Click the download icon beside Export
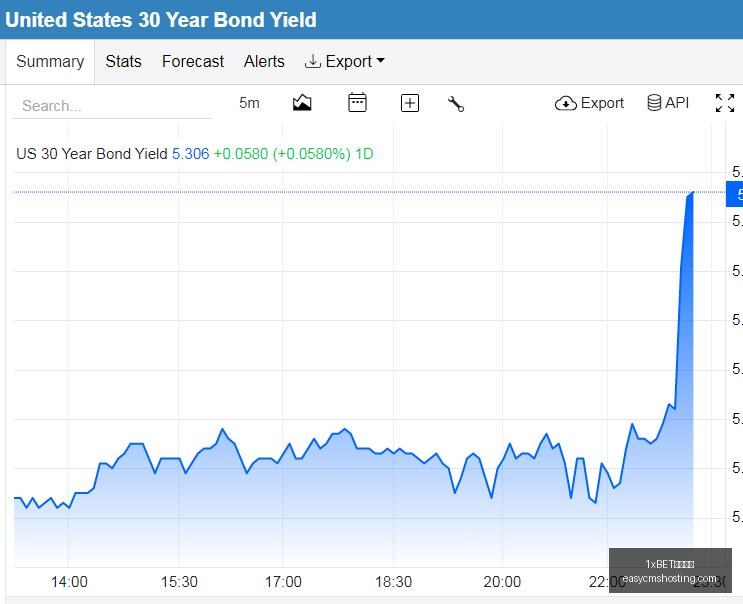Screen dimensions: 743x604 pyautogui.click(x=312, y=61)
